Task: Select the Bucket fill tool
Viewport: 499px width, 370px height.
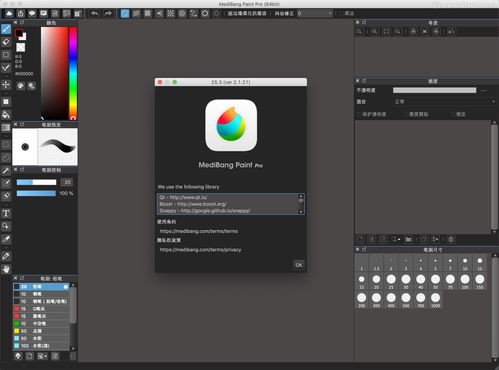Action: (6, 115)
